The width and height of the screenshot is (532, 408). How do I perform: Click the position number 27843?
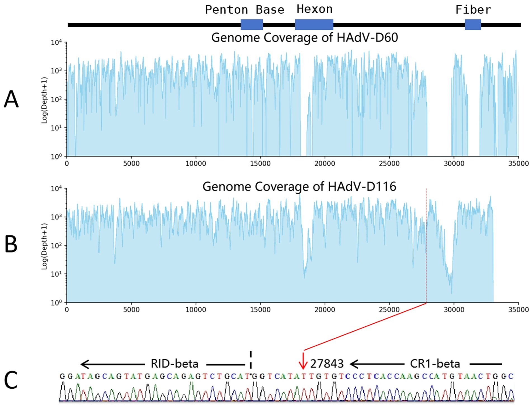click(x=327, y=364)
